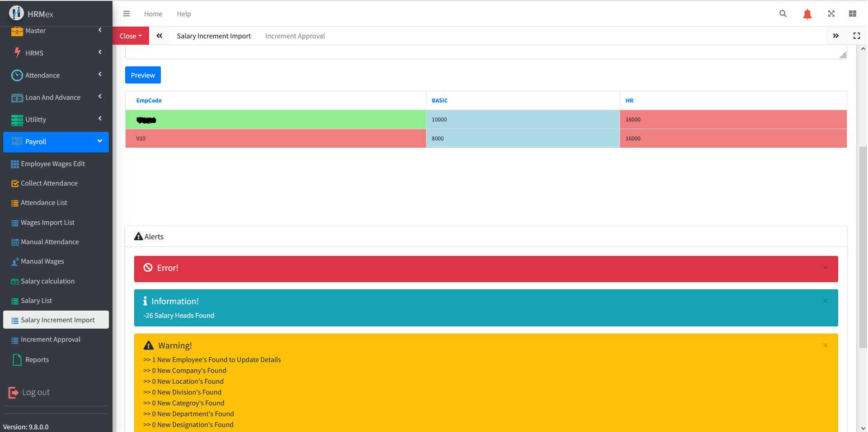This screenshot has width=868, height=432.
Task: Click the search magnifier icon in header
Action: pyautogui.click(x=783, y=14)
